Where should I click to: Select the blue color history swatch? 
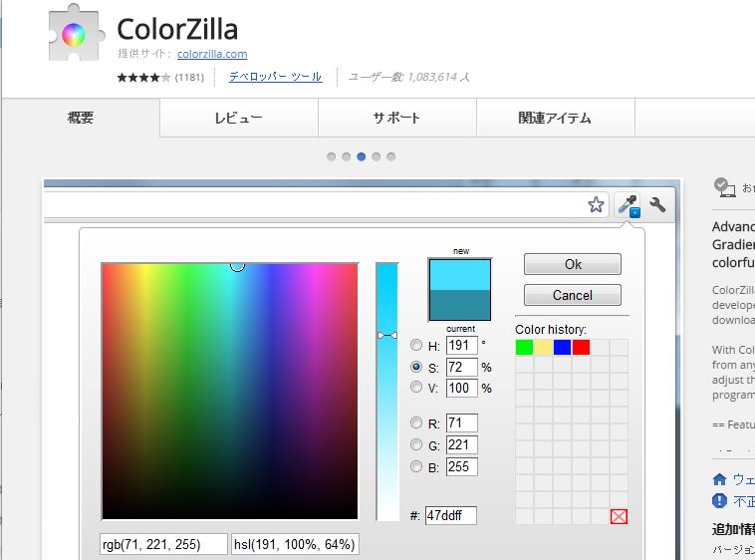tap(562, 347)
